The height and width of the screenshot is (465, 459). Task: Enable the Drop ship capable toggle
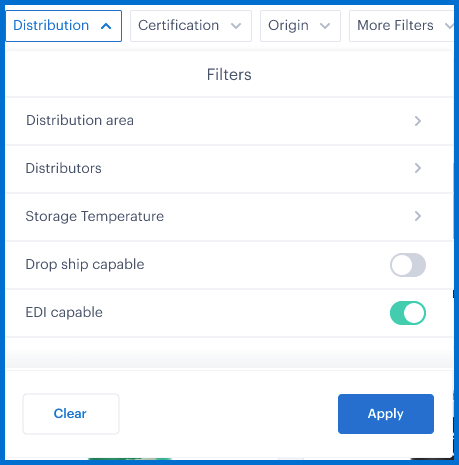[408, 265]
